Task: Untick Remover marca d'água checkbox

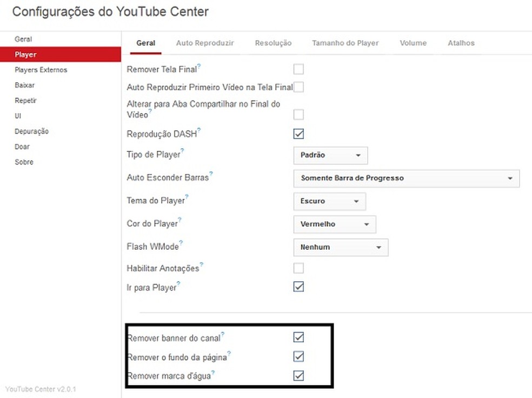Action: [298, 376]
